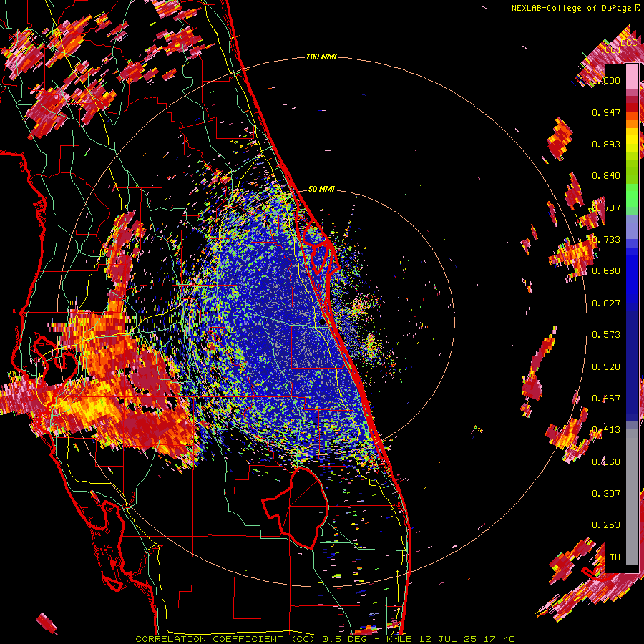Screen dimensions: 644x644
Task: Click the 0.733 value on color scale
Action: 606,240
